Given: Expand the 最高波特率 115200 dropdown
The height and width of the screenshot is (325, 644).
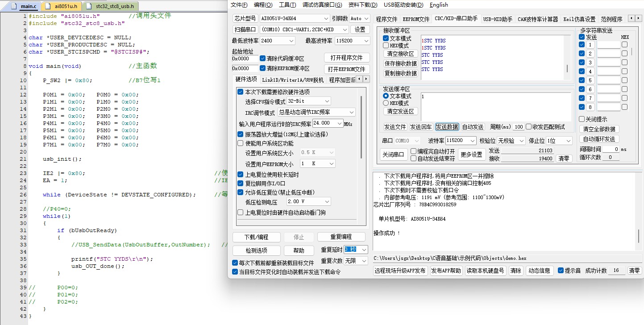Looking at the screenshot, I should pyautogui.click(x=352, y=41).
